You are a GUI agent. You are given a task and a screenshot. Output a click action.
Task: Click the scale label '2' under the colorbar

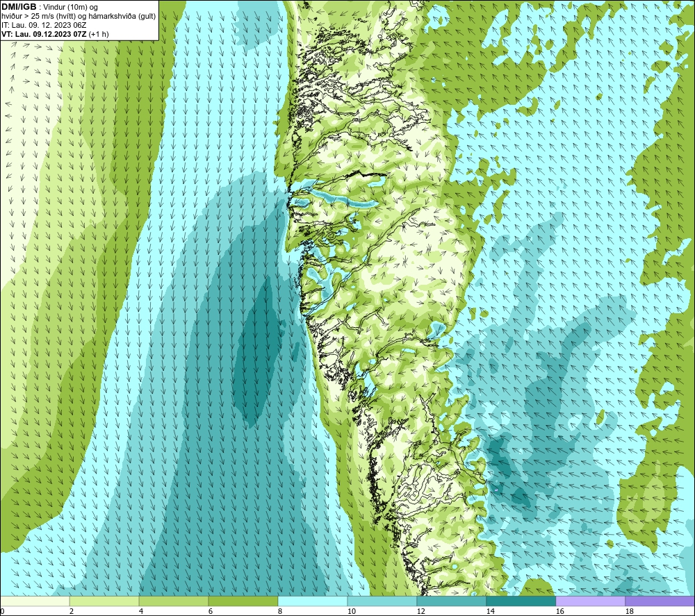[x=72, y=612]
